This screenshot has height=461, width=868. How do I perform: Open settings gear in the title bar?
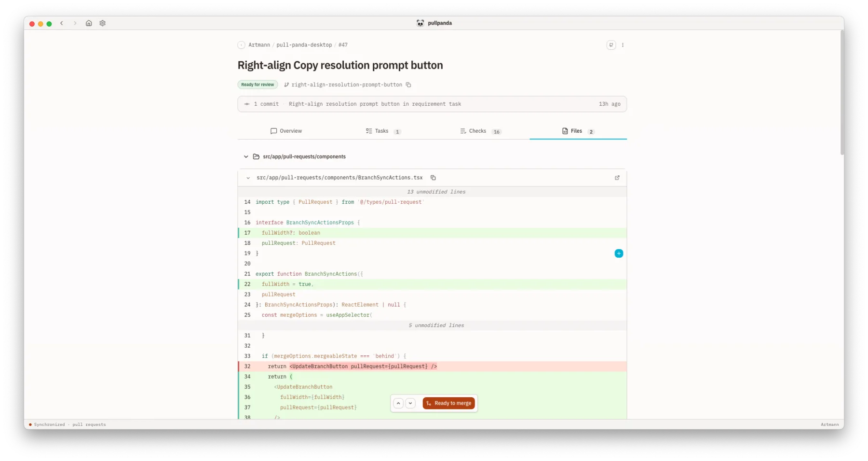103,23
